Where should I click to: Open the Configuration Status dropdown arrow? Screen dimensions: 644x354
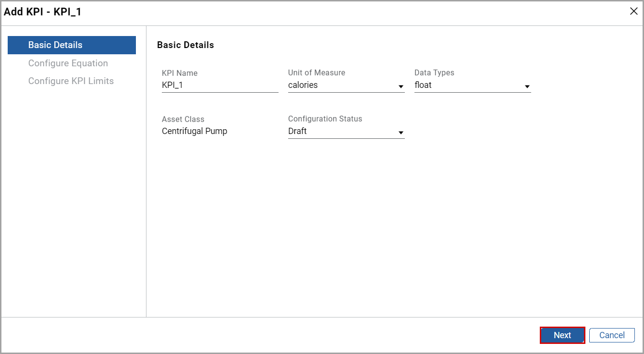(401, 133)
